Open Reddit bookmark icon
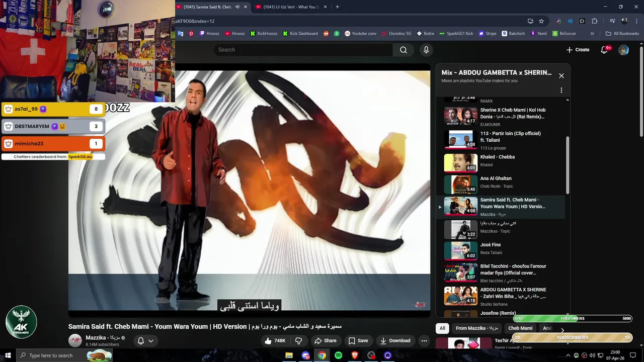The image size is (644, 362). click(x=326, y=34)
